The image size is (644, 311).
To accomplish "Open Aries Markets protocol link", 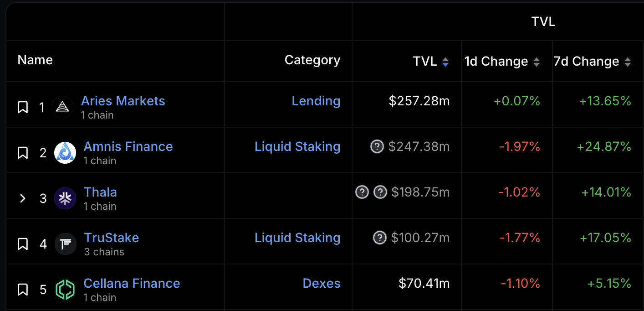I will point(123,101).
